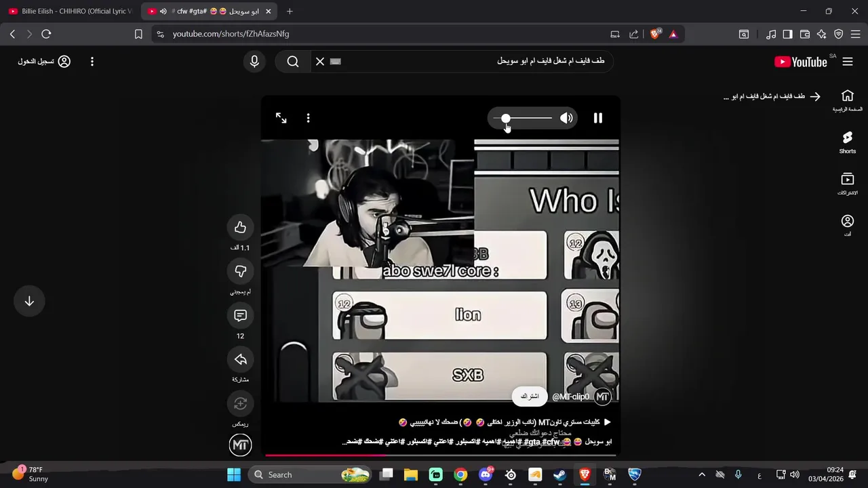Go back in the browser
The height and width of the screenshot is (488, 868).
pyautogui.click(x=12, y=34)
